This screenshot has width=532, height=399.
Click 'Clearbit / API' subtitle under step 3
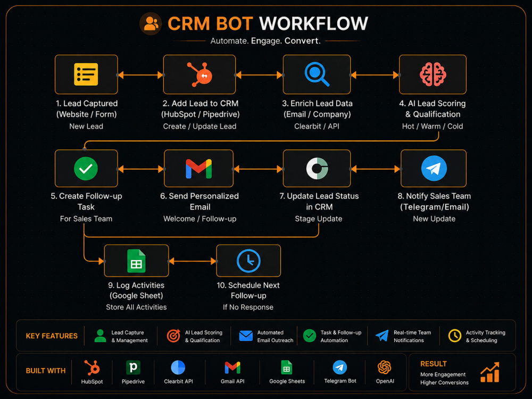[x=317, y=126]
